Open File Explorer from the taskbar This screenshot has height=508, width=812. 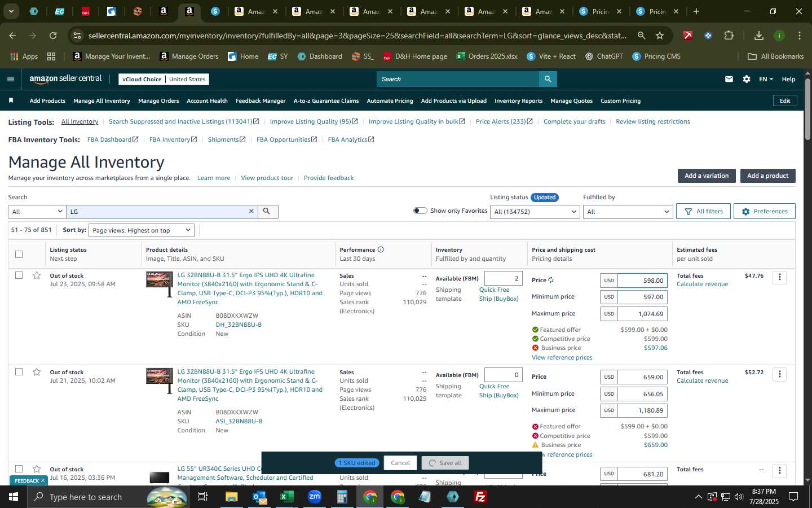click(232, 497)
